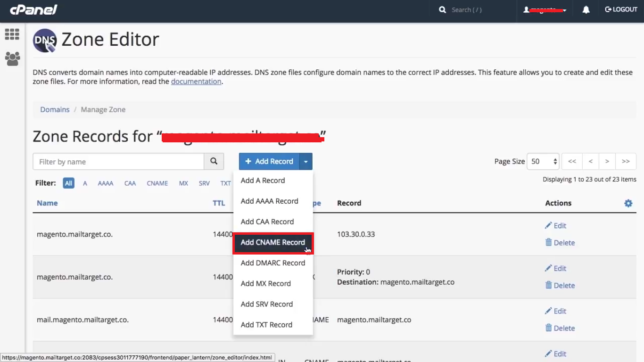
Task: Filter records by AAAA type
Action: (106, 183)
